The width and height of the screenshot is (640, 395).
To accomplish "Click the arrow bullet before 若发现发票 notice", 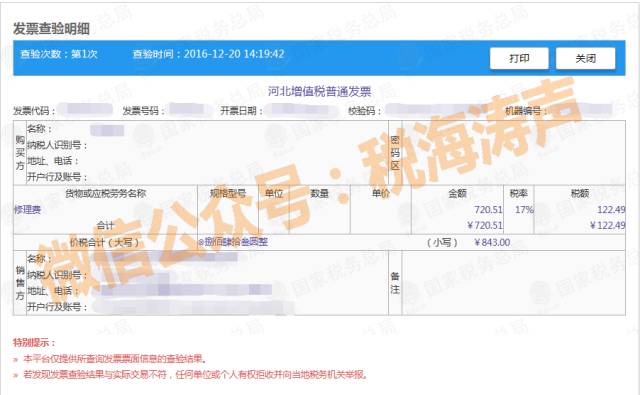I will [x=16, y=375].
